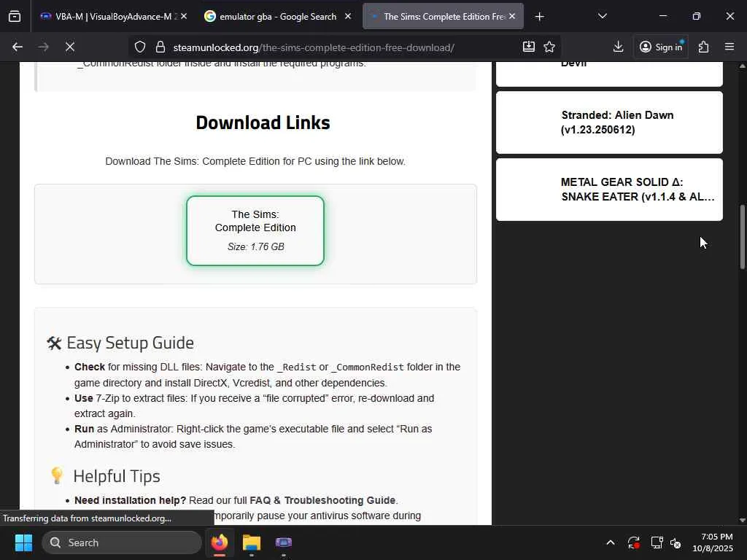
Task: Open the extensions puzzle icon
Action: (x=703, y=47)
